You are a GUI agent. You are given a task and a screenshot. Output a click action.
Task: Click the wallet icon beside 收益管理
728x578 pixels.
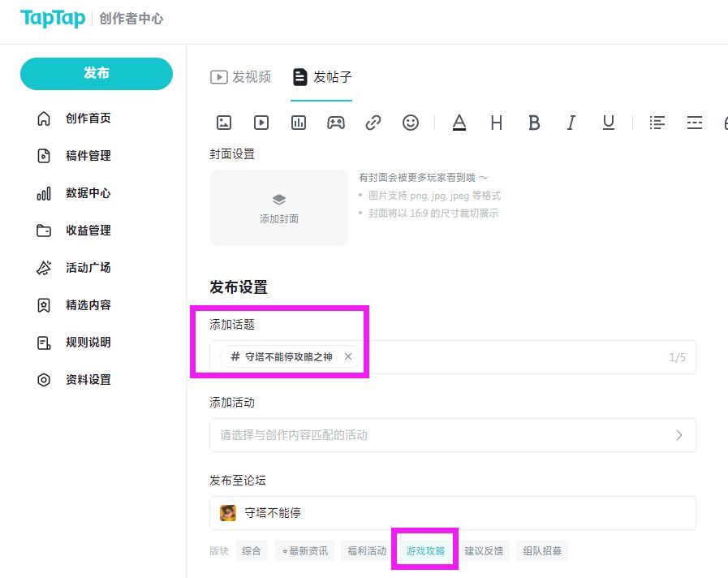click(44, 231)
